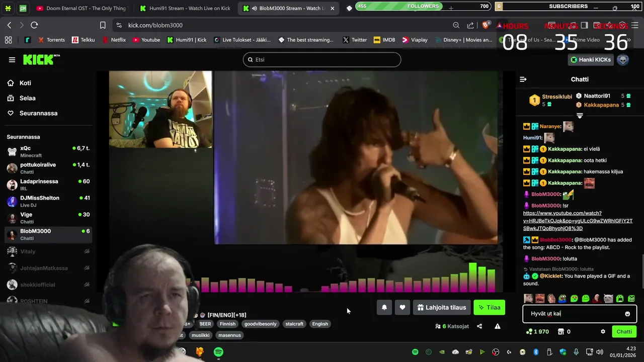Select BlobM3000 in followed list
This screenshot has width=644, height=362.
point(48,234)
